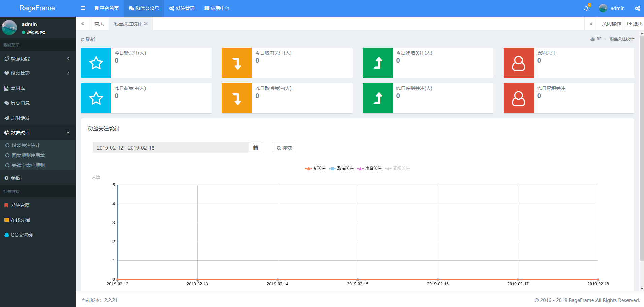Image resolution: width=644 pixels, height=307 pixels.
Task: Open the 应用中心 top menu
Action: tap(217, 8)
